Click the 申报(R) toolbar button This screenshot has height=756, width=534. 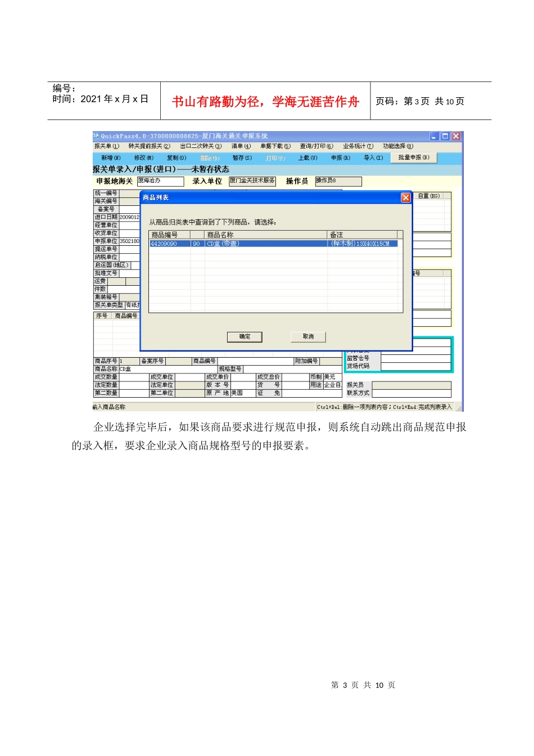click(x=341, y=158)
